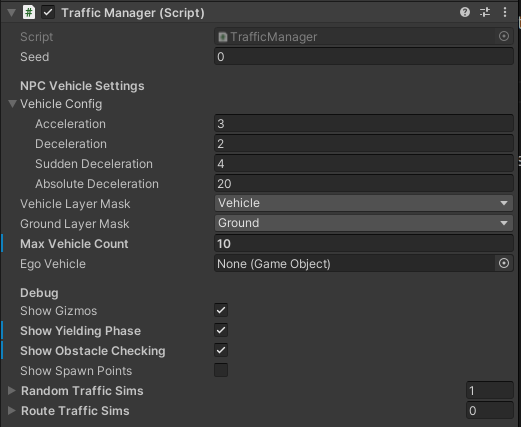Screen dimensions: 521x427
Task: Click the Debug section header
Action: 39,293
